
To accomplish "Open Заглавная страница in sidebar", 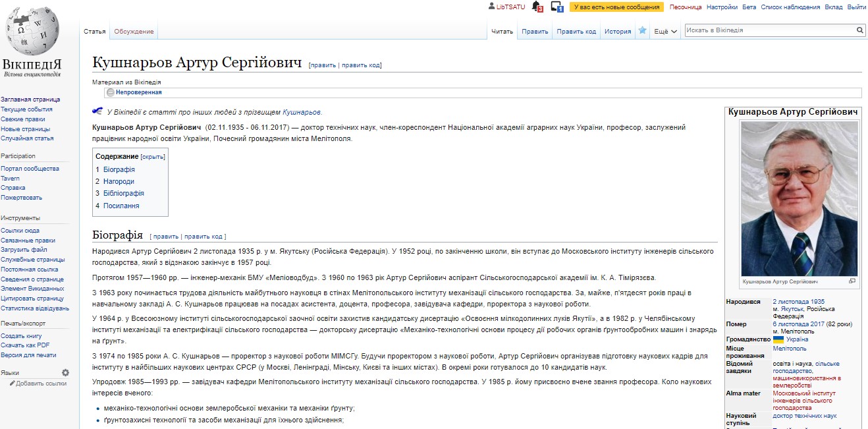I will 30,100.
